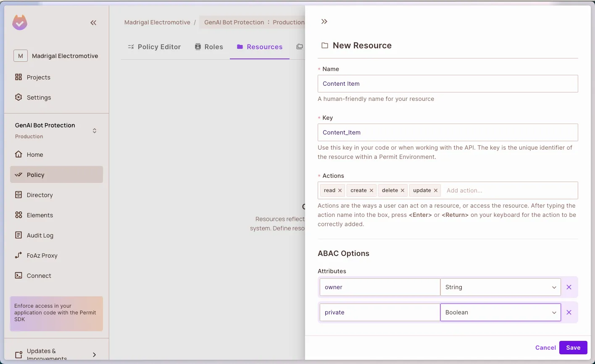The image size is (595, 364).
Task: Expand Updates & Improvements section
Action: point(94,354)
